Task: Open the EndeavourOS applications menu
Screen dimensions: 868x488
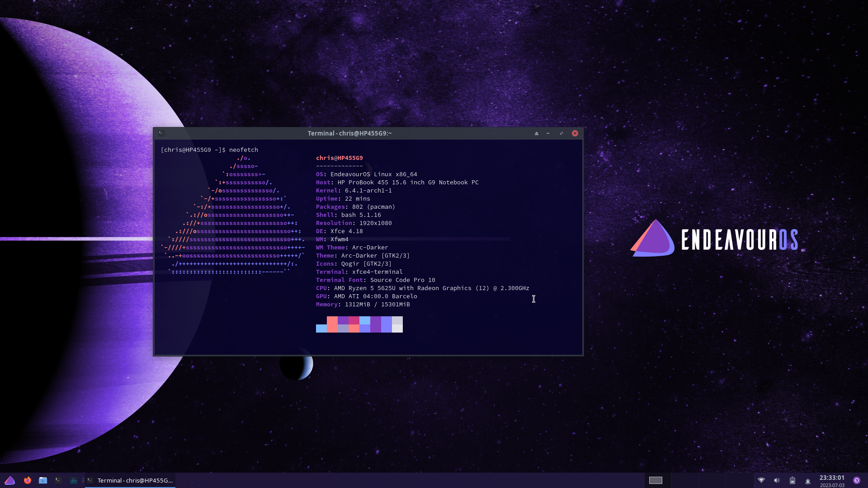Action: (9, 480)
